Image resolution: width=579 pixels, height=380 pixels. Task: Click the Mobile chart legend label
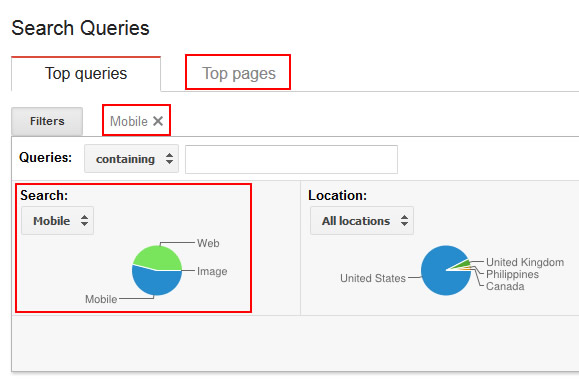point(101,299)
